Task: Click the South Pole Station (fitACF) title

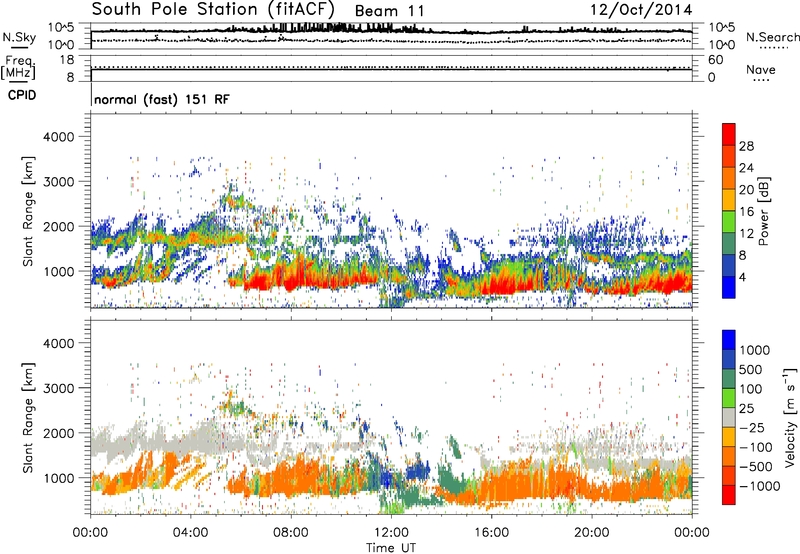Action: tap(213, 9)
